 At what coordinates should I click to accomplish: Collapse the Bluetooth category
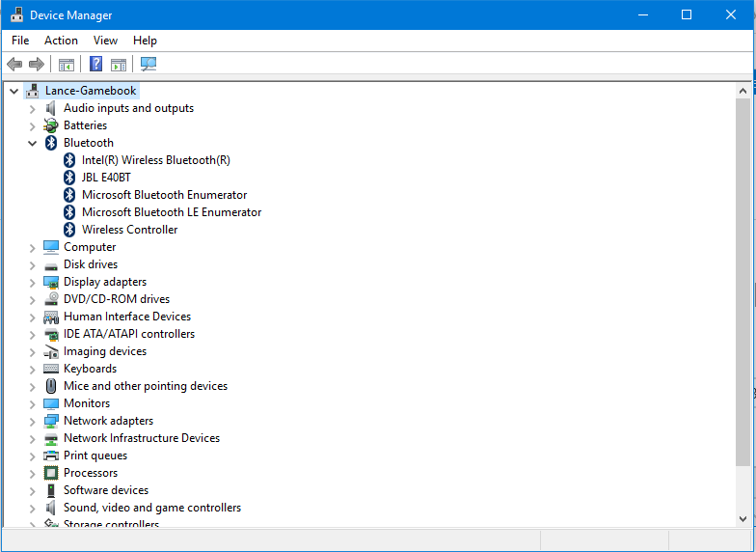click(33, 143)
